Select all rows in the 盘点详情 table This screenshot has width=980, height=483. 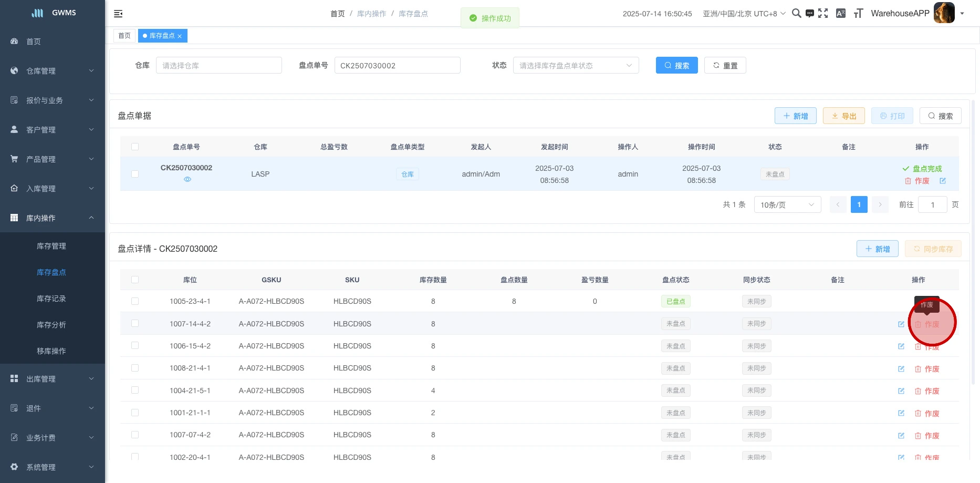(x=135, y=280)
